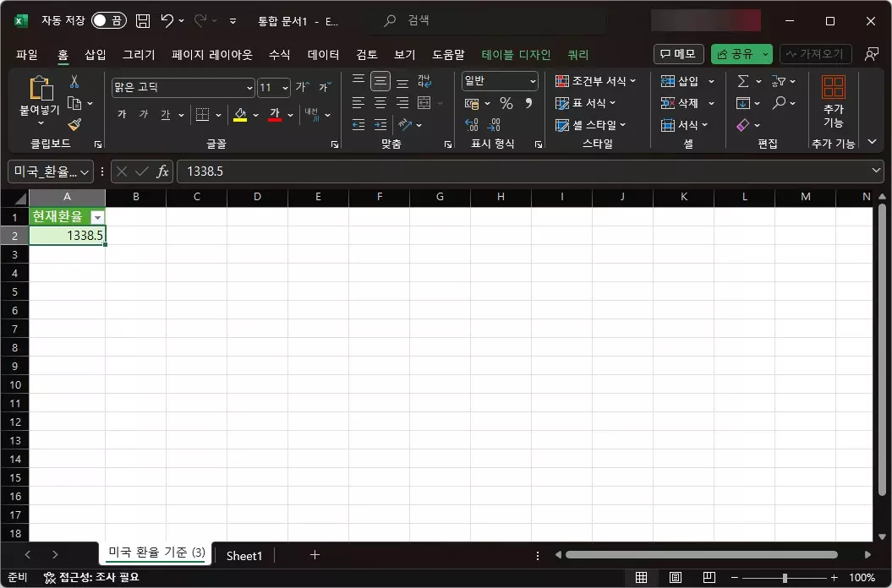Click the green 공유 share button
Viewport: 892px width, 588px height.
tap(735, 54)
